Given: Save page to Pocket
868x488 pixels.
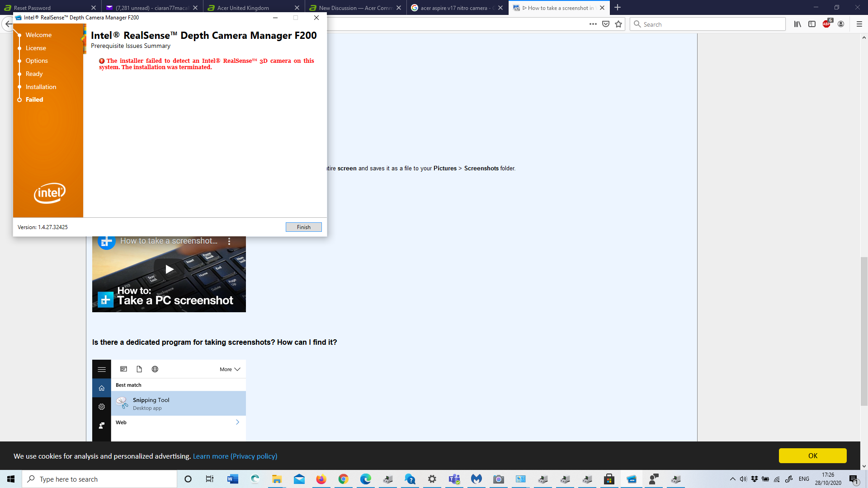Looking at the screenshot, I should click(606, 24).
